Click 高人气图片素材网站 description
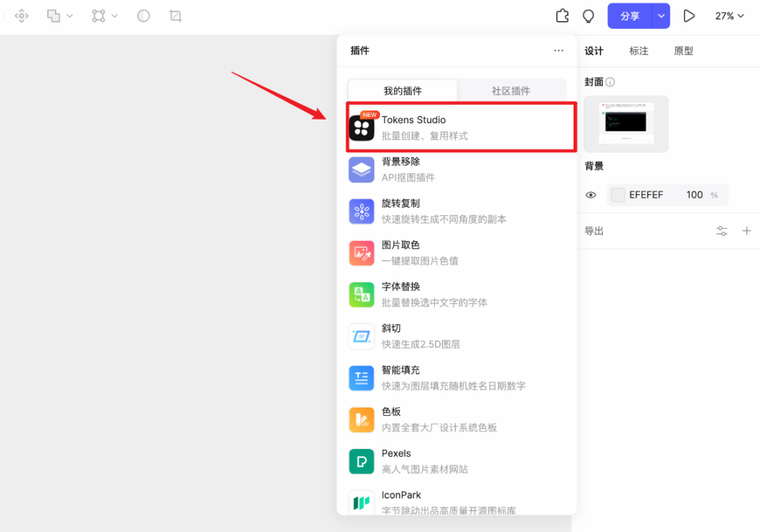Screen dimensions: 760x532 click(x=424, y=469)
